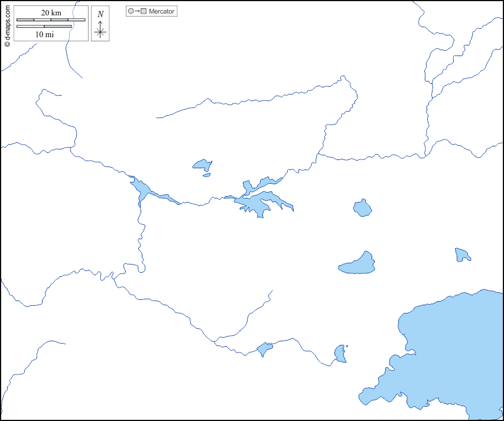Screen dimensions: 504x421
Task: Click the 10 mi scale bar
Action: [44, 26]
